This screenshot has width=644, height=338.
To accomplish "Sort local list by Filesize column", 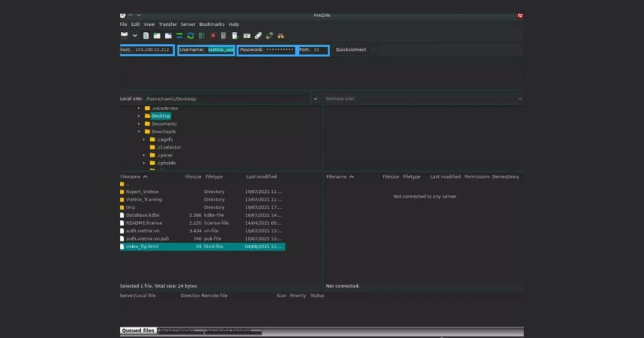I will coord(192,177).
